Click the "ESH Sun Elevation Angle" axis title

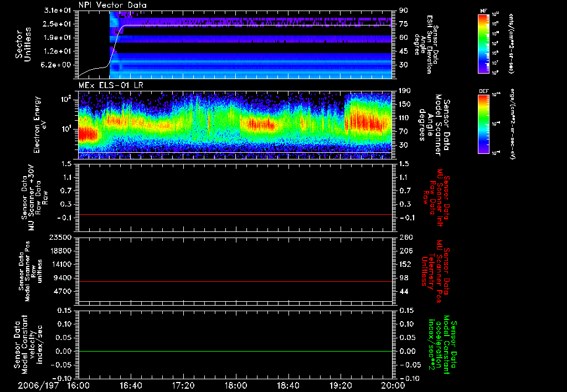coord(426,44)
